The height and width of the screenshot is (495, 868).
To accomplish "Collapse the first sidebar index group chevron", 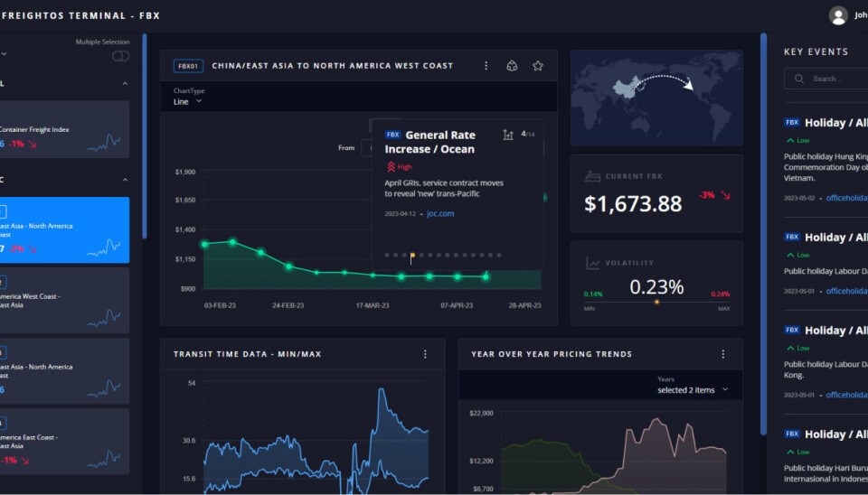I will (125, 84).
